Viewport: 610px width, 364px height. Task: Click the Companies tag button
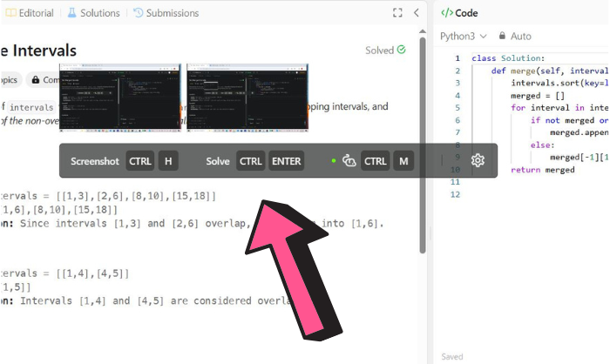pyautogui.click(x=44, y=80)
